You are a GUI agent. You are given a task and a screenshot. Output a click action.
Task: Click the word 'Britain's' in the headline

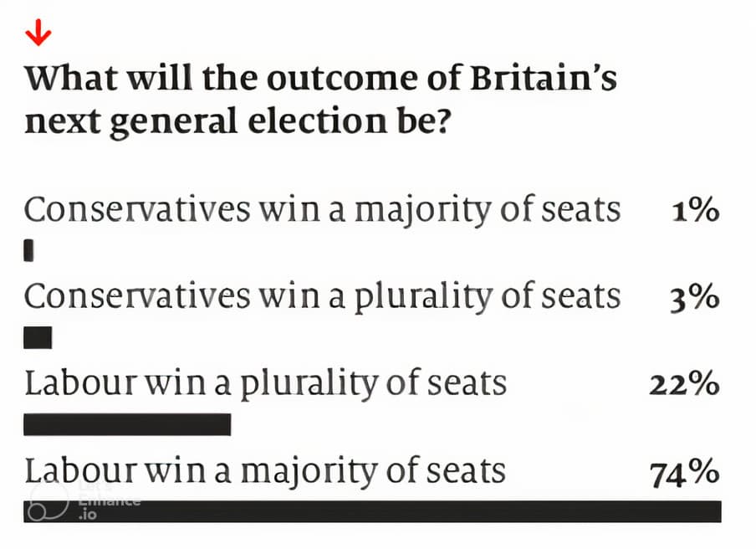pyautogui.click(x=544, y=78)
